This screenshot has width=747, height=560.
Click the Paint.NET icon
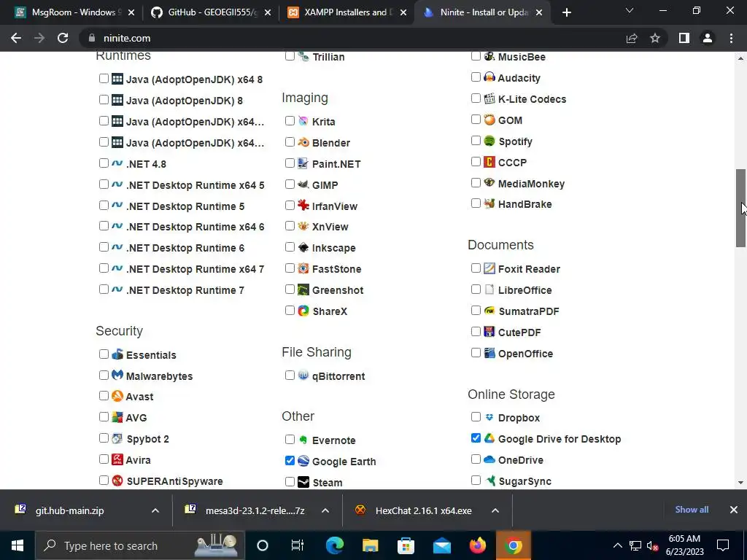303,163
